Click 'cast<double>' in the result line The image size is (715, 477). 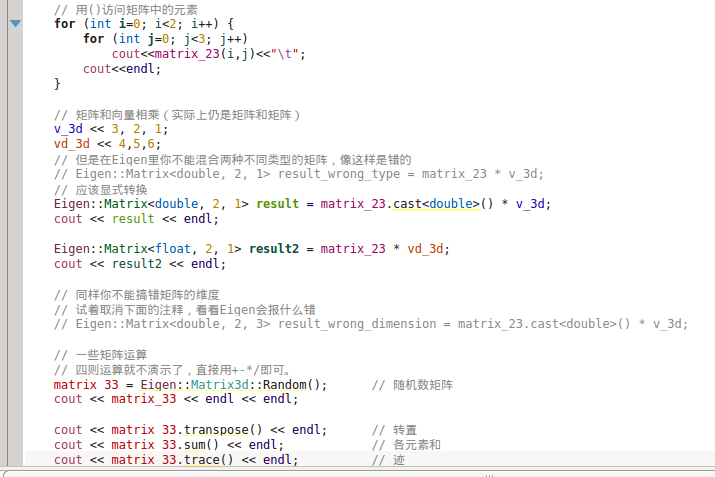coord(436,204)
